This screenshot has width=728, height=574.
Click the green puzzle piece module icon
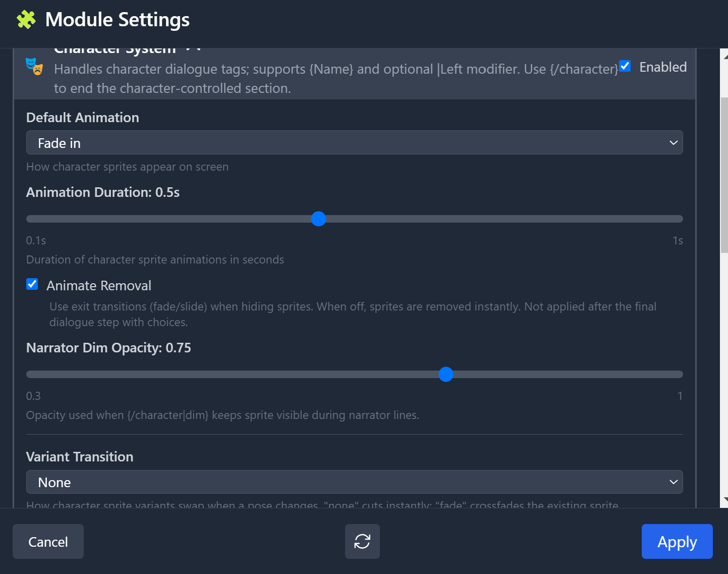[x=26, y=20]
